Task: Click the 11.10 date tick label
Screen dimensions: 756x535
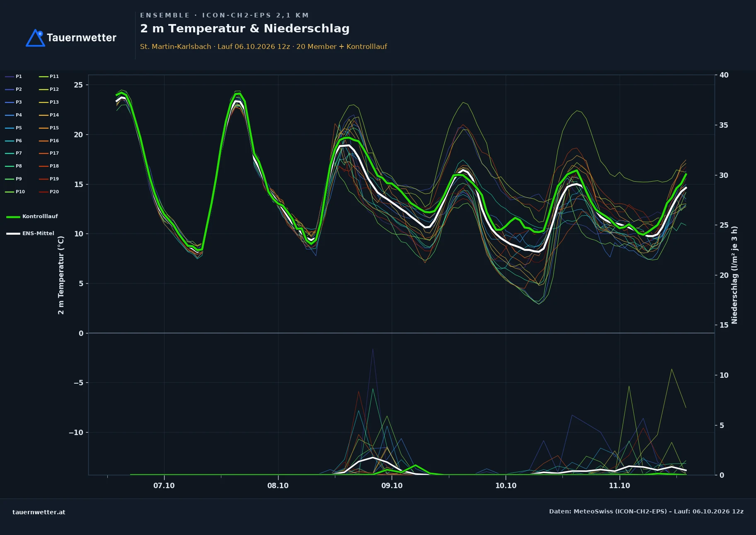Action: click(x=619, y=486)
